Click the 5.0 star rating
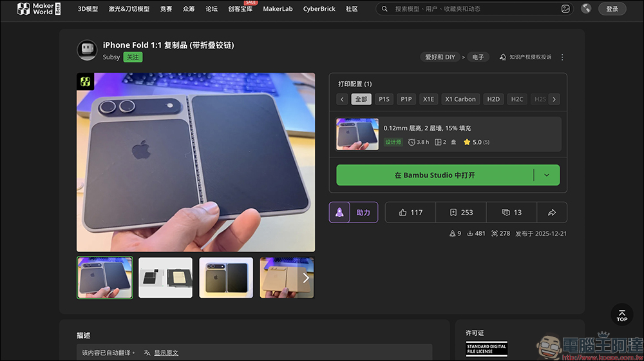The width and height of the screenshot is (644, 361). click(x=477, y=142)
